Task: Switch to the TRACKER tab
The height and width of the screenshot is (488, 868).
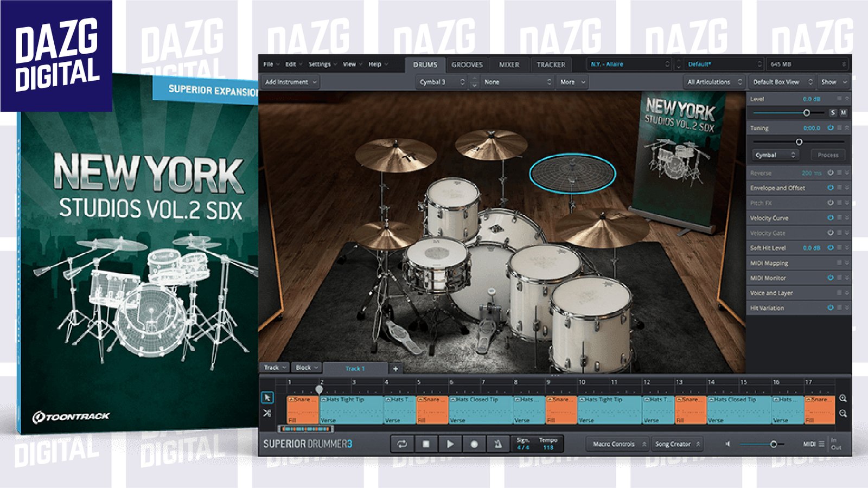Action: 551,65
